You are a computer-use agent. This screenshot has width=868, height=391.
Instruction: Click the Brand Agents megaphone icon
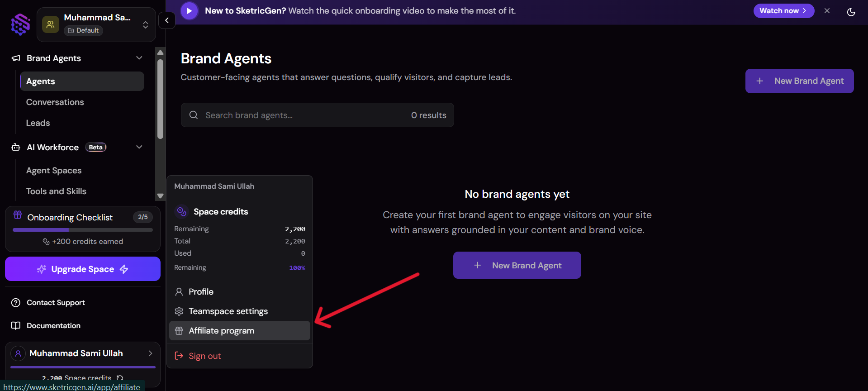[x=16, y=58]
